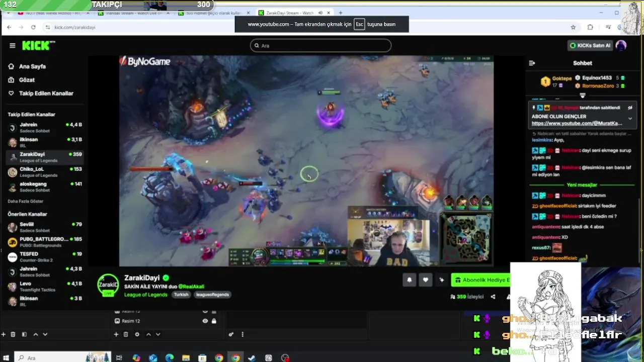Toggle stream notifications bell

pyautogui.click(x=409, y=280)
